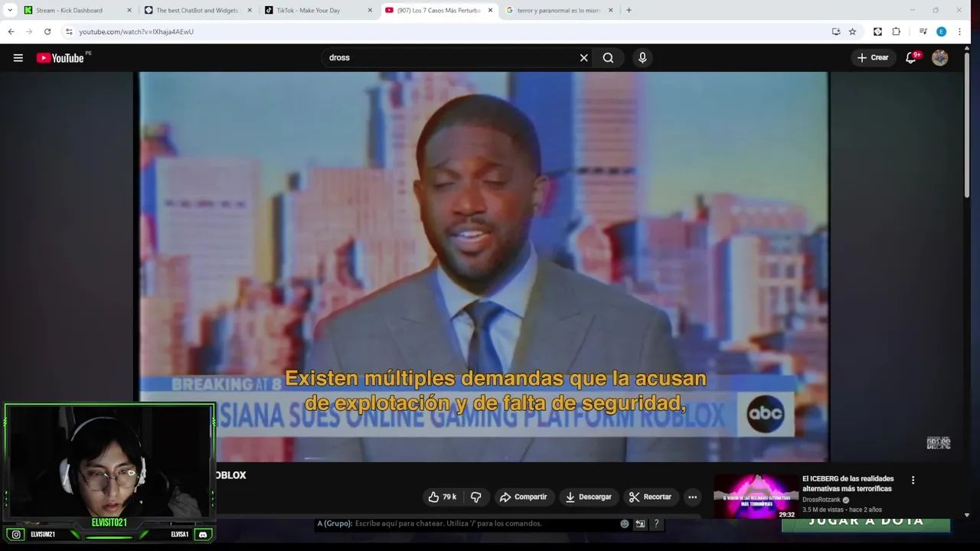Open the Chrome extensions puzzle icon

click(x=897, y=31)
